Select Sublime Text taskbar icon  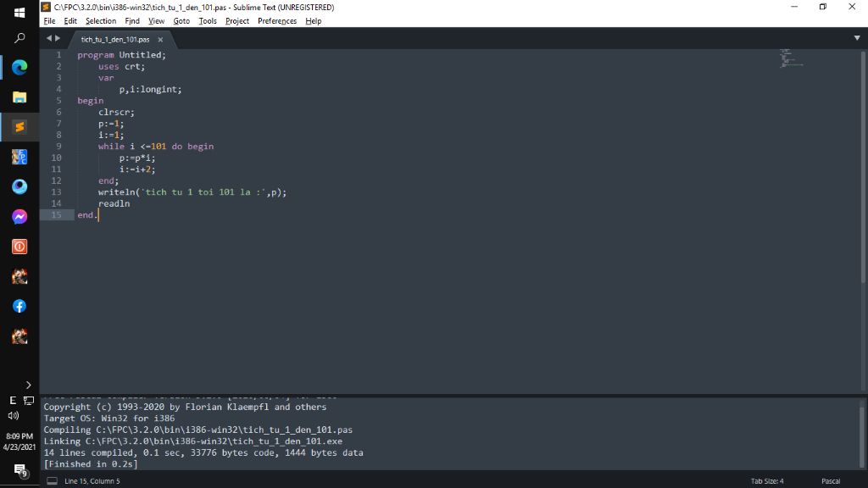point(19,127)
